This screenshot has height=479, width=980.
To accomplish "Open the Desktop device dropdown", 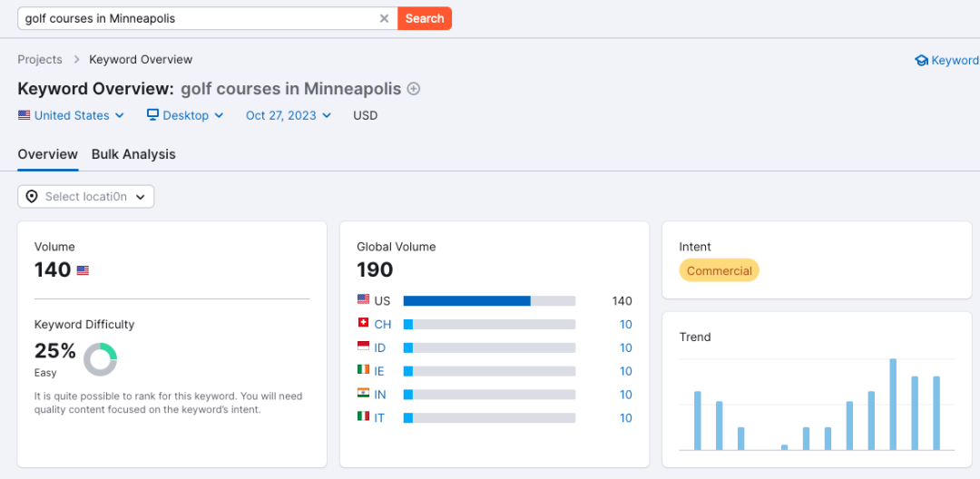I will click(x=185, y=115).
